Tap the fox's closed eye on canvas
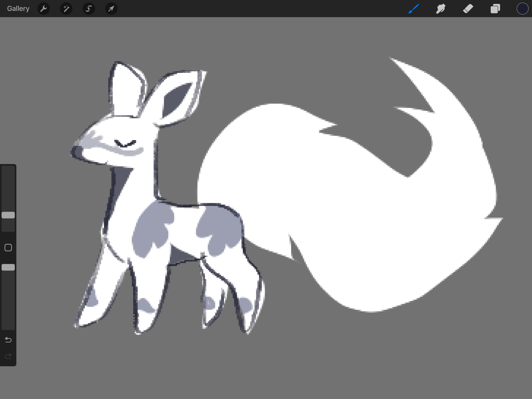The image size is (532, 399). coord(125,144)
